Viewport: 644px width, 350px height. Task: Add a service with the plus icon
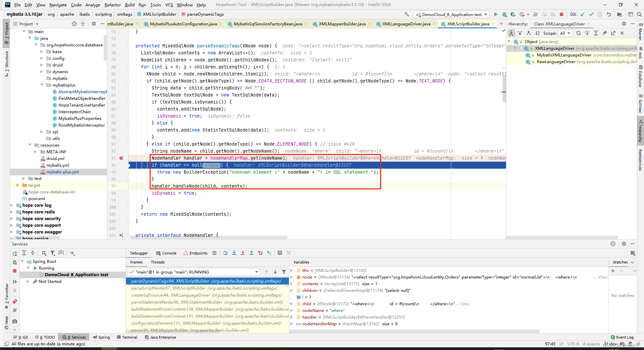click(x=72, y=253)
